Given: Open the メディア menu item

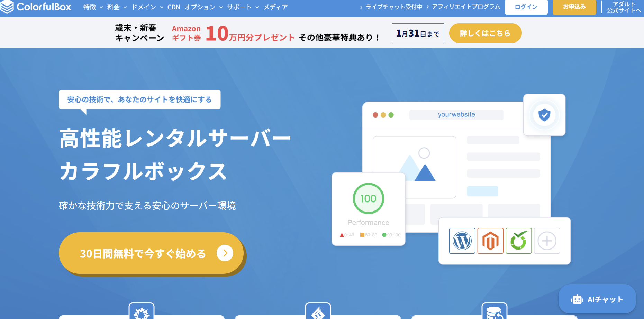Looking at the screenshot, I should tap(275, 7).
